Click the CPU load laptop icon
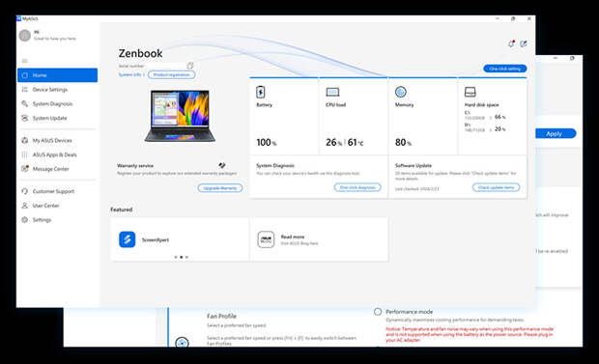 pos(332,92)
